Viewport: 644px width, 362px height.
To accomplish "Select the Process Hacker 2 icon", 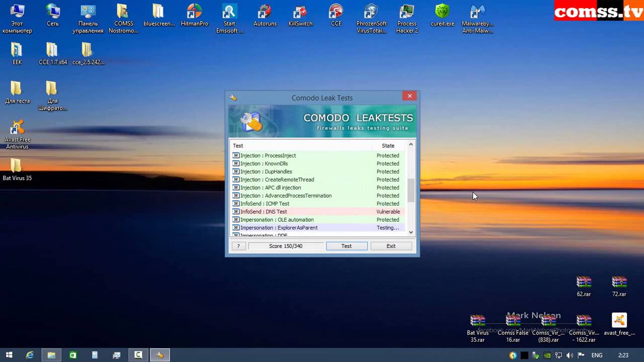I will (407, 18).
